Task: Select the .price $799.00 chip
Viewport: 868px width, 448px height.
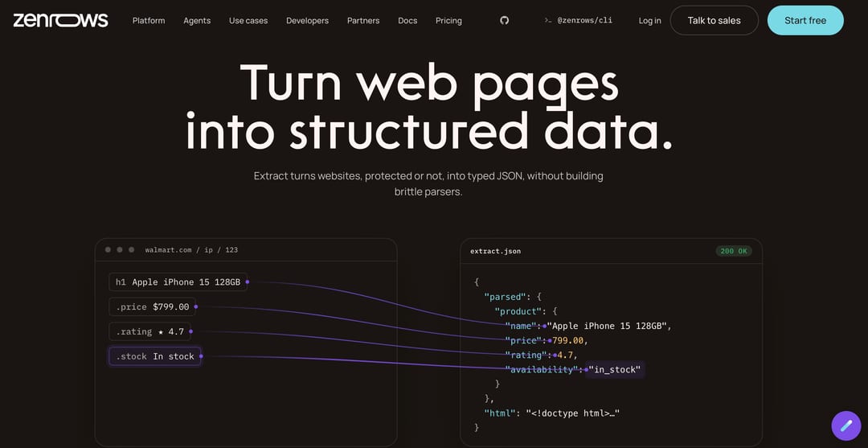Action: [x=152, y=306]
